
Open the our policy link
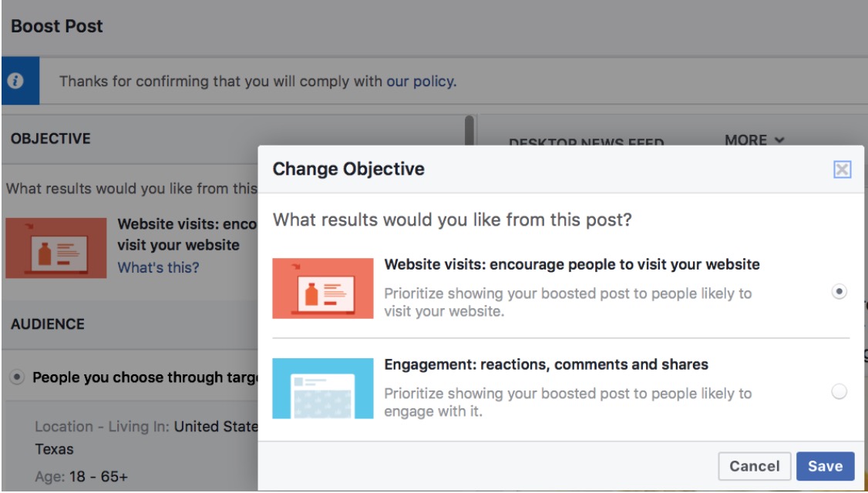[421, 82]
